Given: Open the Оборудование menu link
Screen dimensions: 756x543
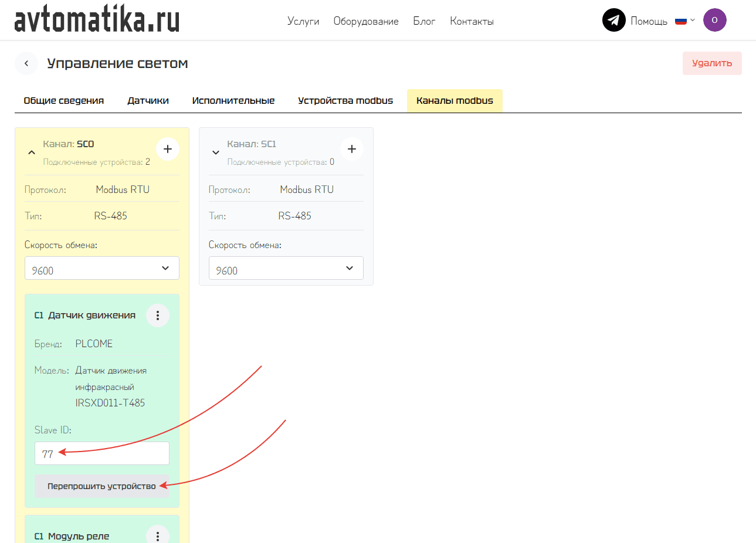Looking at the screenshot, I should point(366,21).
